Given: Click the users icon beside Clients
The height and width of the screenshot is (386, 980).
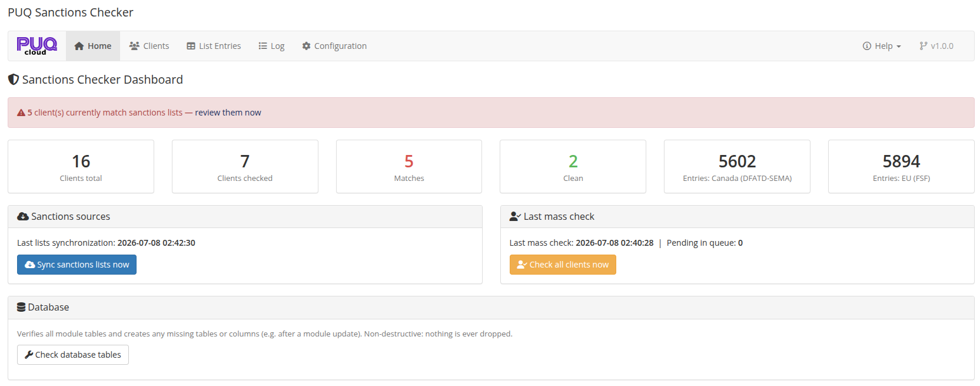Looking at the screenshot, I should [x=134, y=46].
